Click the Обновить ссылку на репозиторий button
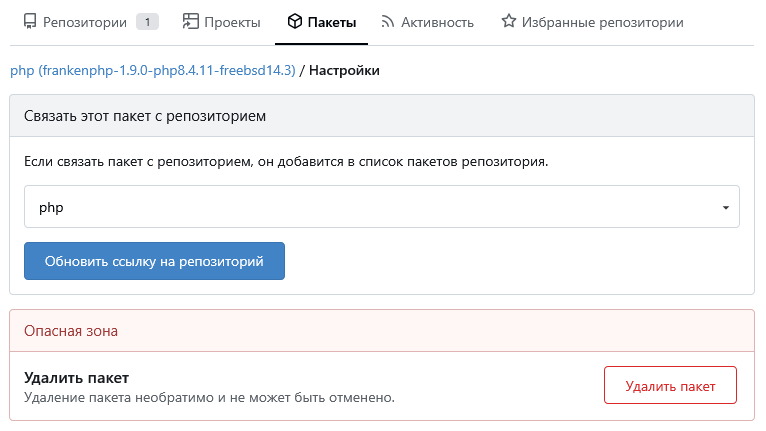This screenshot has width=766, height=431. pyautogui.click(x=154, y=261)
